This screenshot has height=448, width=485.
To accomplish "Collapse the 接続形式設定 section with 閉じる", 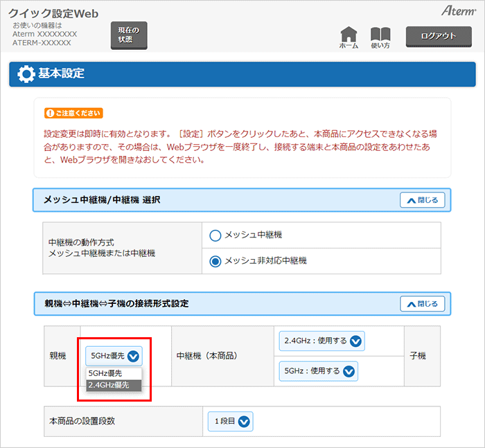I will [422, 303].
